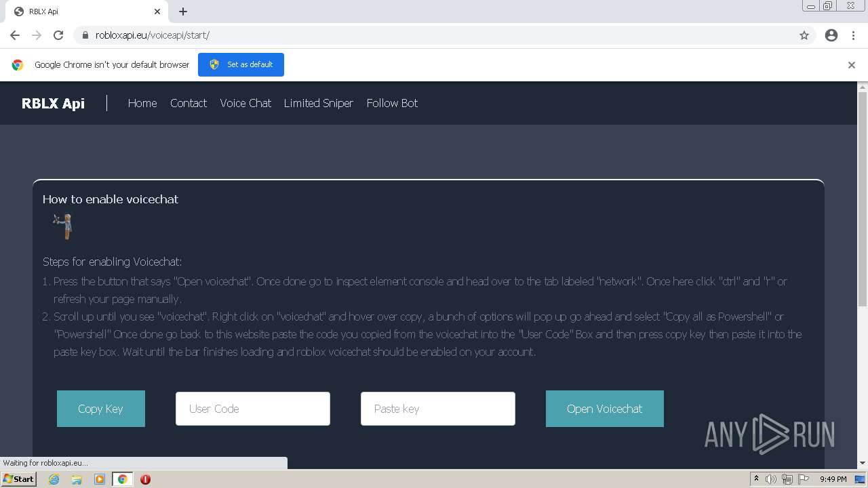Click the page vertical scrollbar thumb
This screenshot has height=488, width=868.
[x=863, y=200]
